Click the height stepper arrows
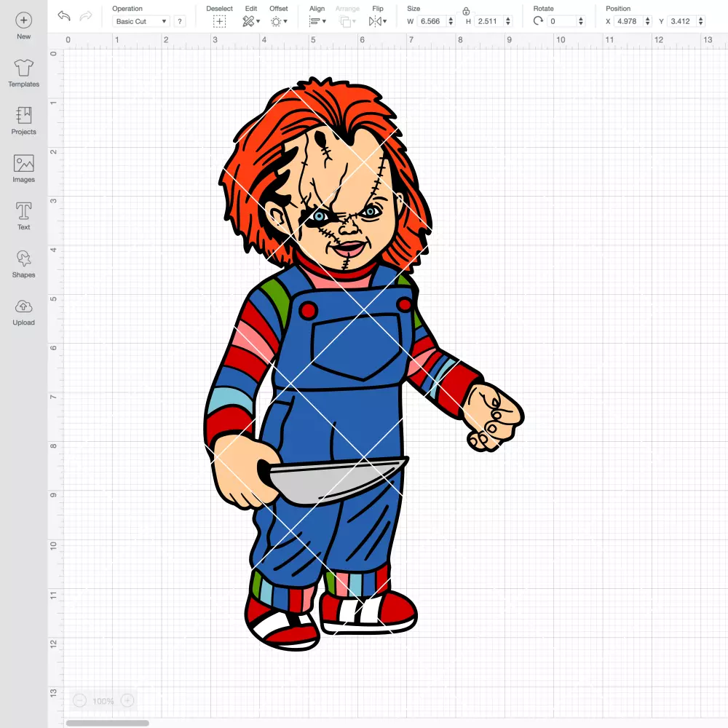 pos(508,21)
